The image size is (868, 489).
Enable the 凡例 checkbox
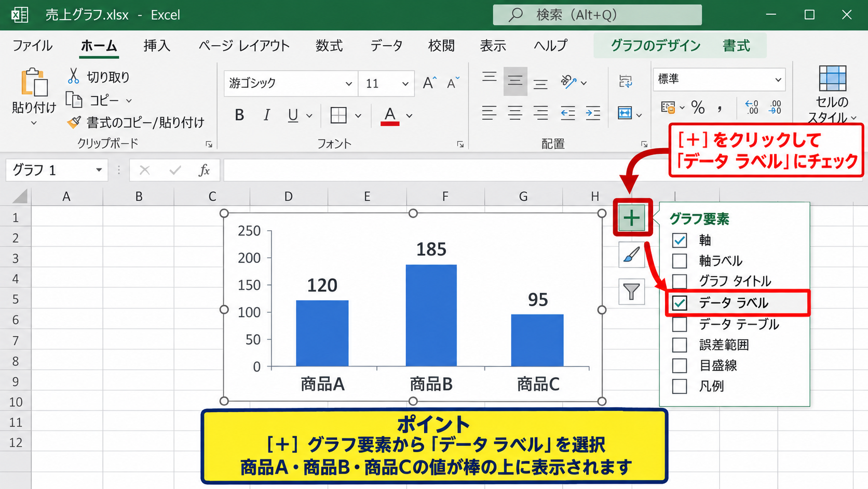679,386
